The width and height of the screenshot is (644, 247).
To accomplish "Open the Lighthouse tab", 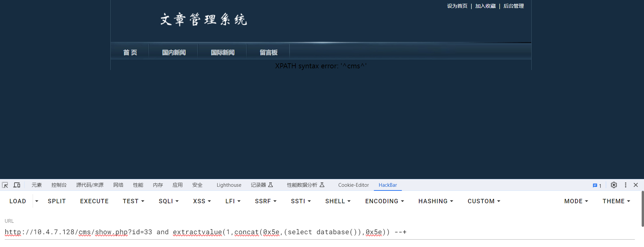I will 229,185.
